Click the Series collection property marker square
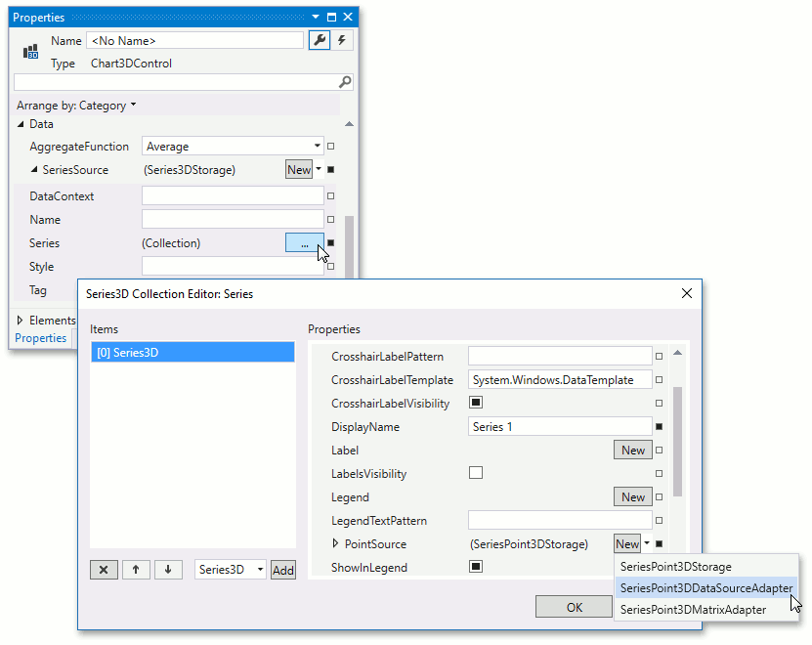 click(x=331, y=242)
